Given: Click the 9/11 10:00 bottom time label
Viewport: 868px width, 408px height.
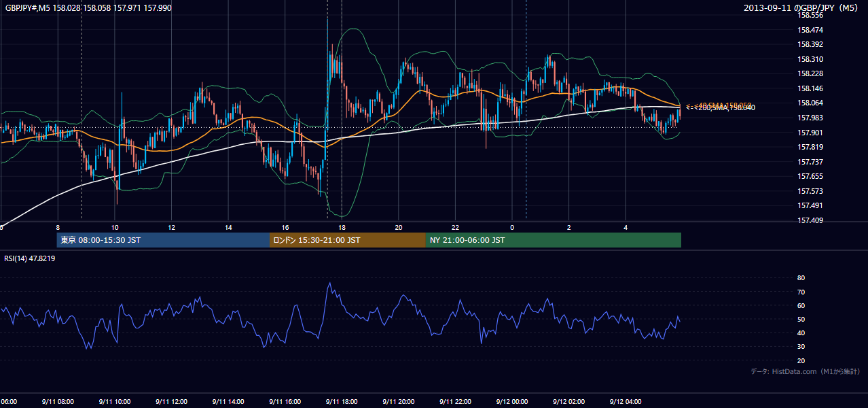Looking at the screenshot, I should [x=114, y=402].
